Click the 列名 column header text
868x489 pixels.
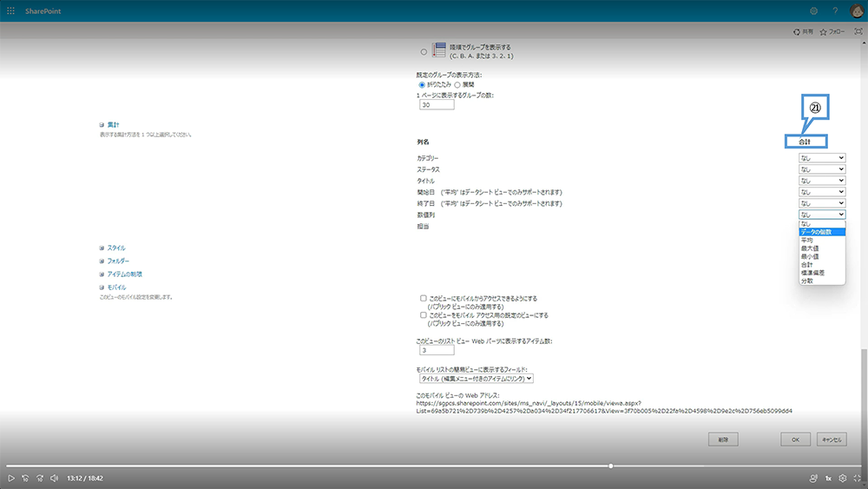[423, 142]
